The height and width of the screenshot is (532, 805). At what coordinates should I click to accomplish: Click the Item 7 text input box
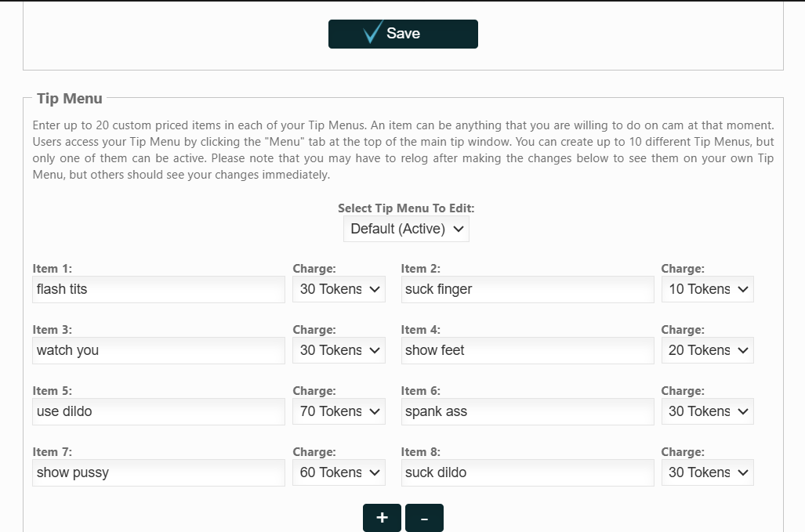coord(158,472)
